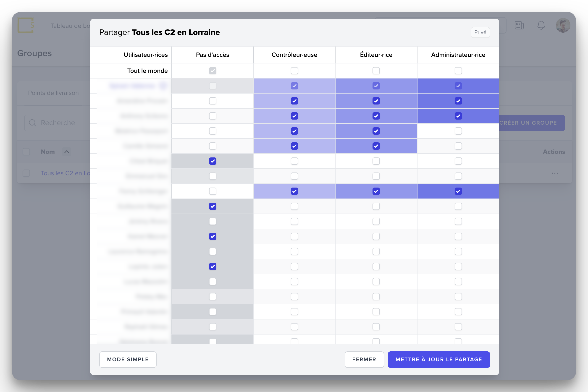
Task: Click the Fermer button
Action: pyautogui.click(x=364, y=359)
